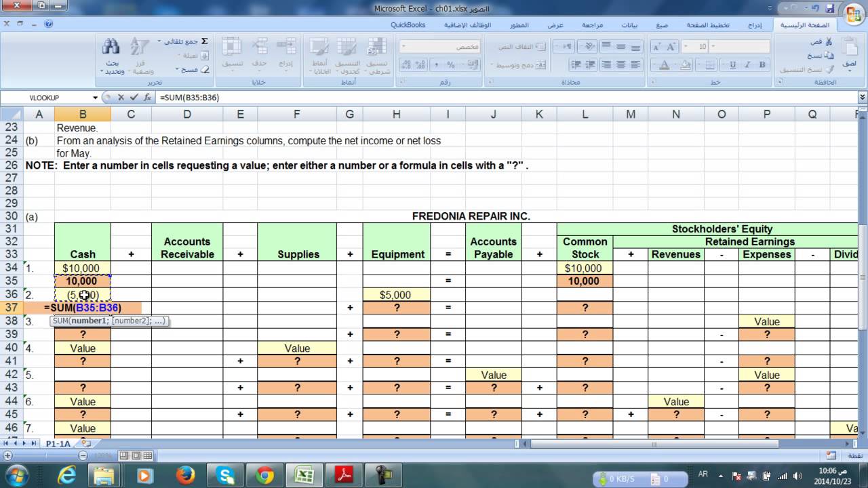The width and height of the screenshot is (868, 488).
Task: Click the Format Painter brush icon
Action: point(829,69)
